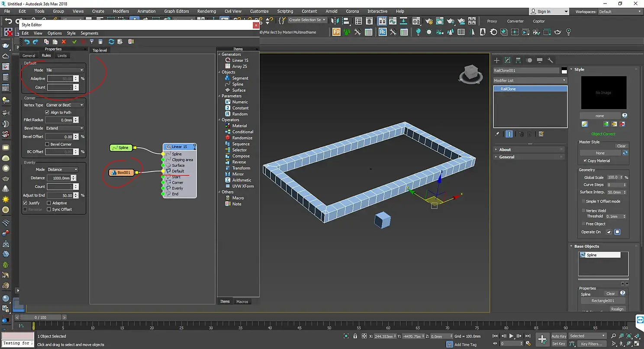Click the undo icon in Style Editor toolbar
The height and width of the screenshot is (349, 644).
27,42
